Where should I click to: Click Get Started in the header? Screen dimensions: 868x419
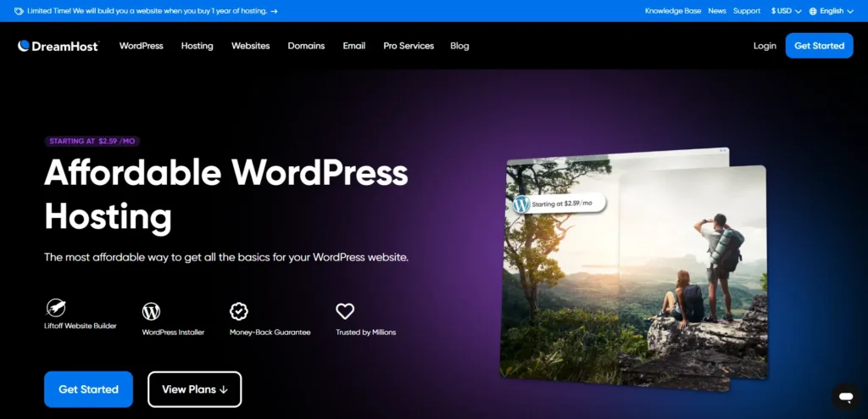pos(819,46)
